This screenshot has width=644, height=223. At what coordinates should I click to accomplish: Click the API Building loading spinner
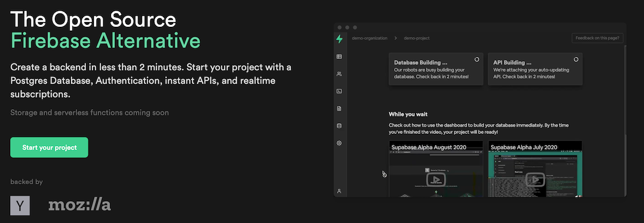coord(576,59)
